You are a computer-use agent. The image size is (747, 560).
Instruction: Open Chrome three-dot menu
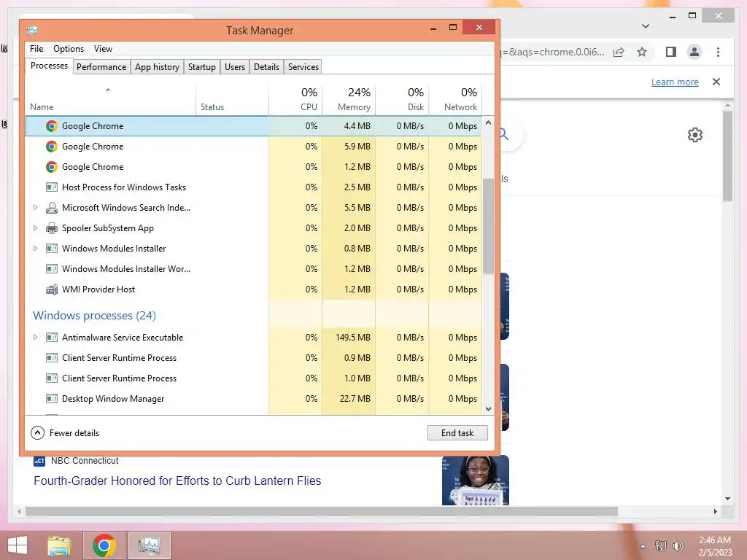click(x=718, y=52)
